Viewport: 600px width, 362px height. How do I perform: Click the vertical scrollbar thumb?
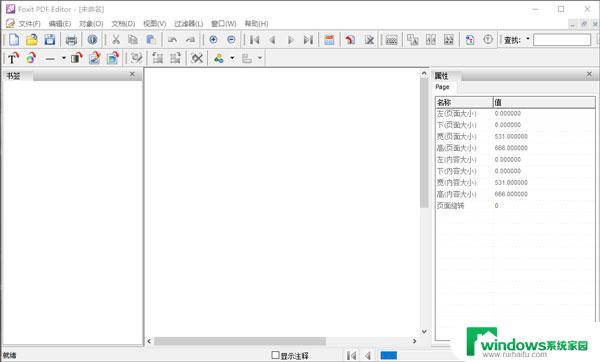(424, 142)
